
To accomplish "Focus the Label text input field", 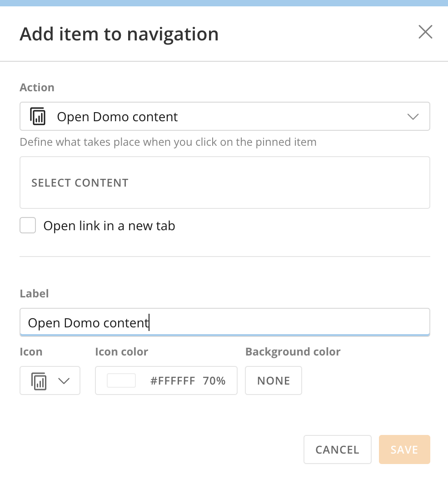I will [225, 322].
